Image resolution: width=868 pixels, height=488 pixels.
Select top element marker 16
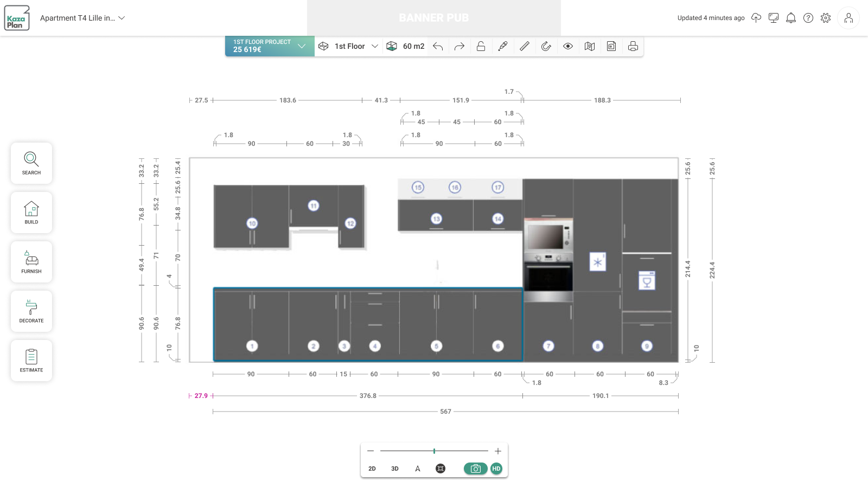(x=455, y=187)
